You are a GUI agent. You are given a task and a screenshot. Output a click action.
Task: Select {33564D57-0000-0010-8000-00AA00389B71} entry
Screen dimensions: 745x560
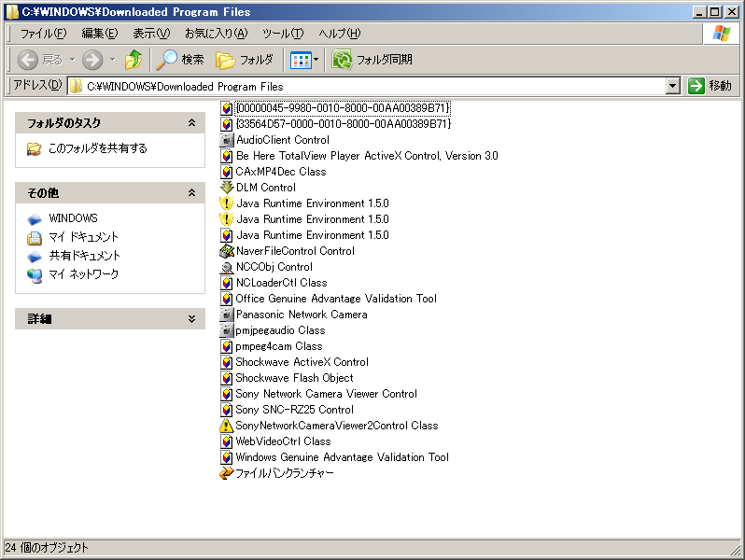click(335, 124)
